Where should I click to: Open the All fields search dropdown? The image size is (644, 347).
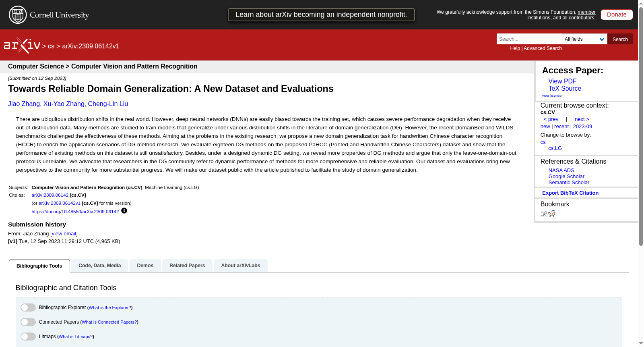(584, 39)
